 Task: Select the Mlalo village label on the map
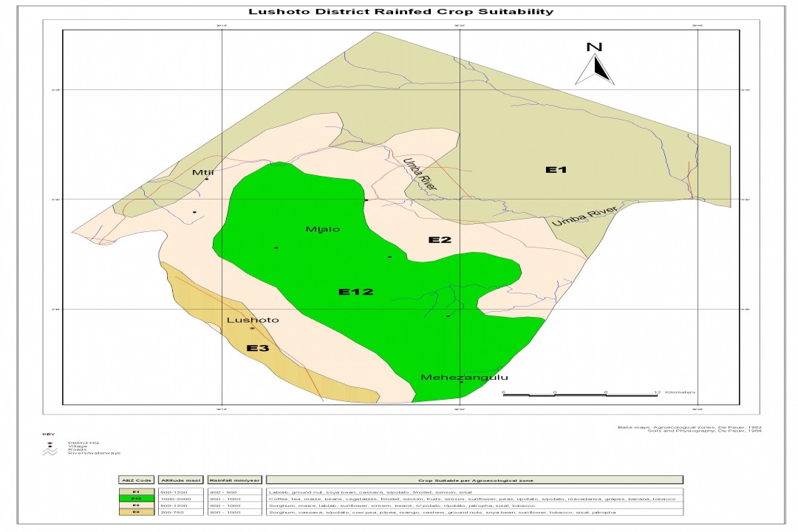tap(323, 229)
